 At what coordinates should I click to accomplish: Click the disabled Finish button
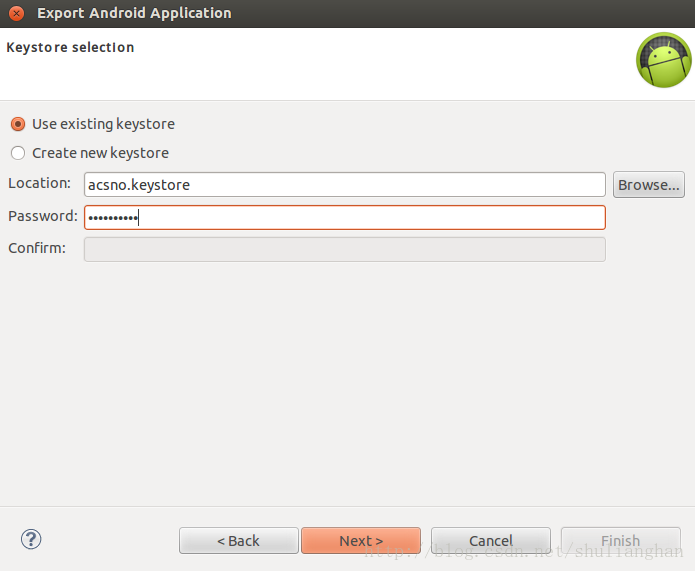(621, 540)
